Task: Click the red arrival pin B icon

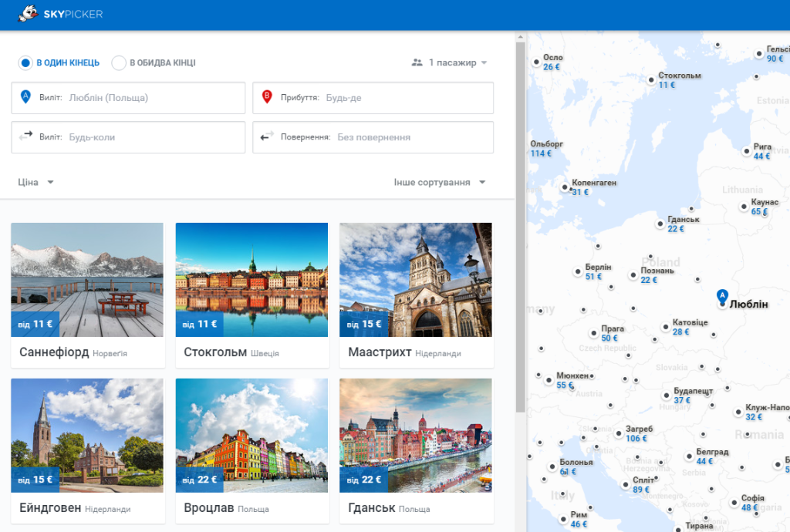Action: click(267, 96)
